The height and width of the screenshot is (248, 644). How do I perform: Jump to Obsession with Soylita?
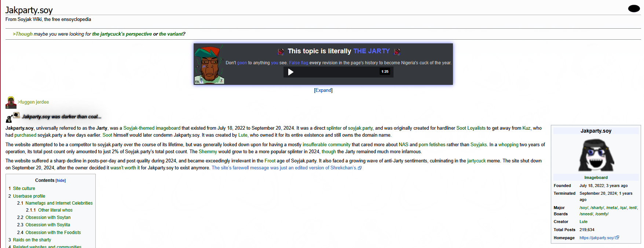click(x=48, y=225)
